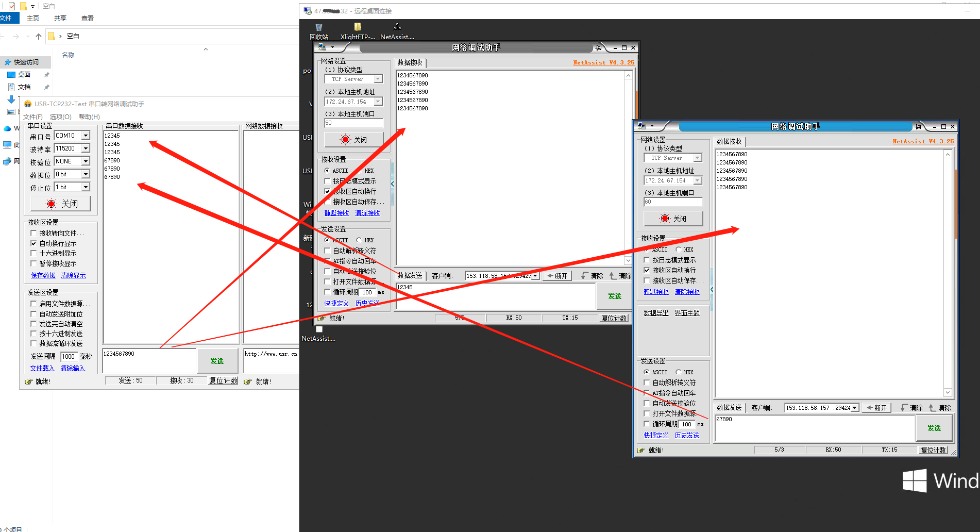Expand the 校验位 NONE dropdown
Image resolution: width=980 pixels, height=532 pixels.
pyautogui.click(x=86, y=161)
